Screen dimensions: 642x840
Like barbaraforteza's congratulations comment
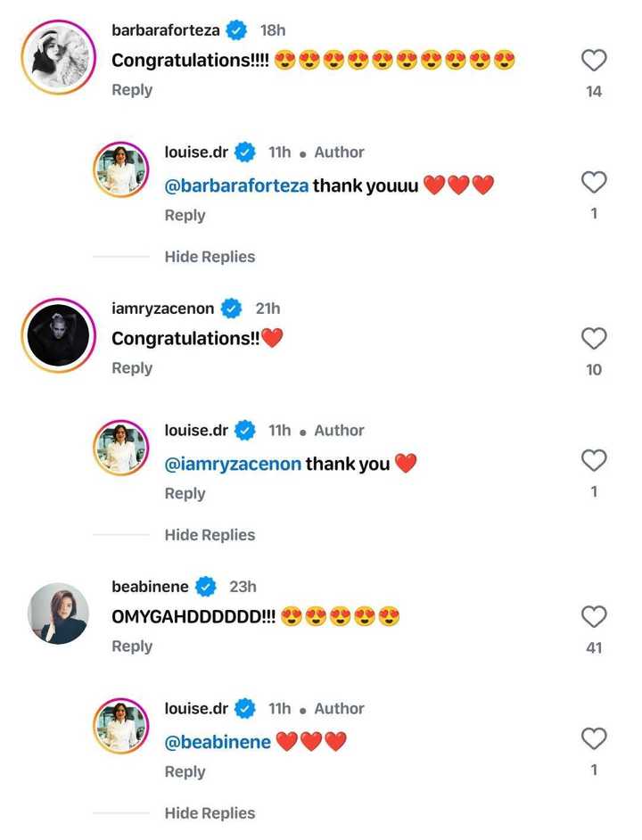(x=592, y=61)
